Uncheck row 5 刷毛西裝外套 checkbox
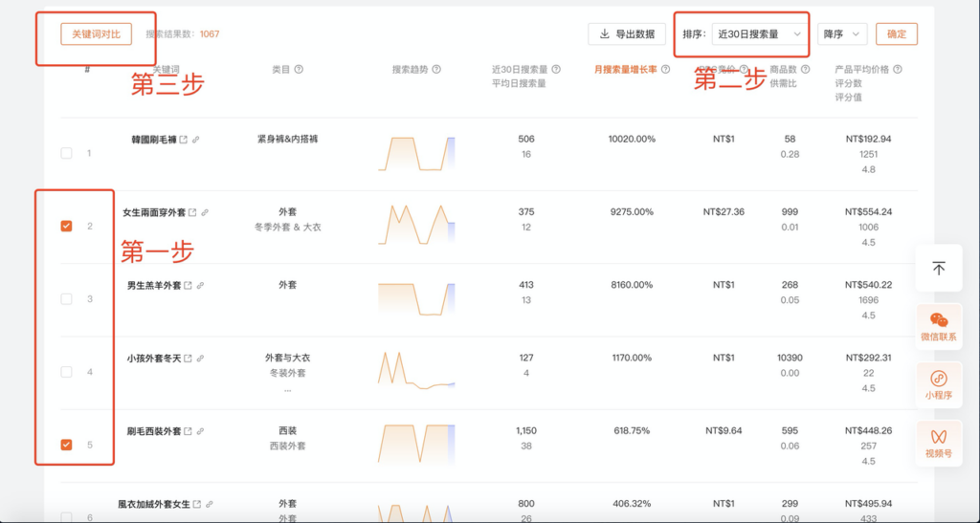The width and height of the screenshot is (980, 523). [x=66, y=445]
